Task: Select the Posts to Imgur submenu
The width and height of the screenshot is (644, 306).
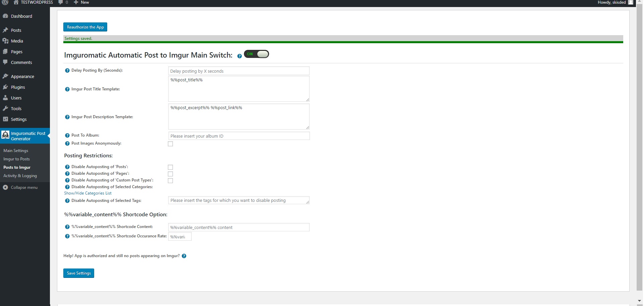Action: (17, 167)
